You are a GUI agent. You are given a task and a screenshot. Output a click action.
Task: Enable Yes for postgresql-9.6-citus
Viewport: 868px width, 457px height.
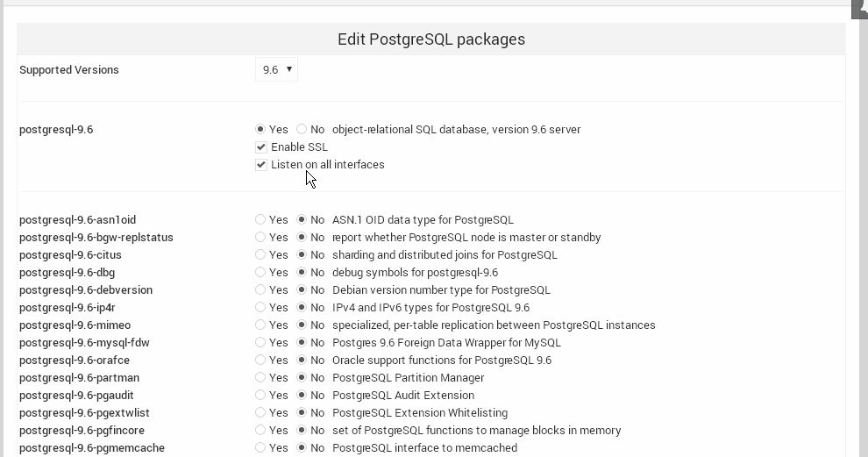point(260,254)
